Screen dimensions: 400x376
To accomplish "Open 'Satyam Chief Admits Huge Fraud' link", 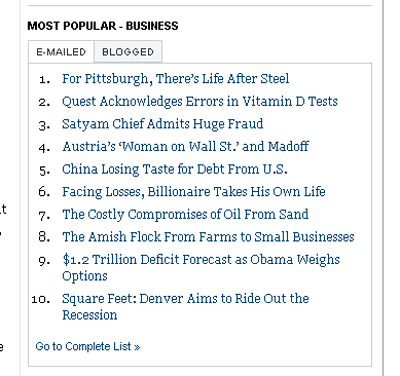I will coord(162,124).
